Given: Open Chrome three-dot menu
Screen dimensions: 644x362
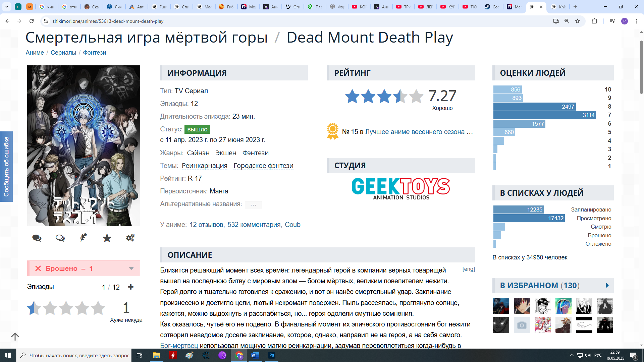Looking at the screenshot, I should click(637, 21).
